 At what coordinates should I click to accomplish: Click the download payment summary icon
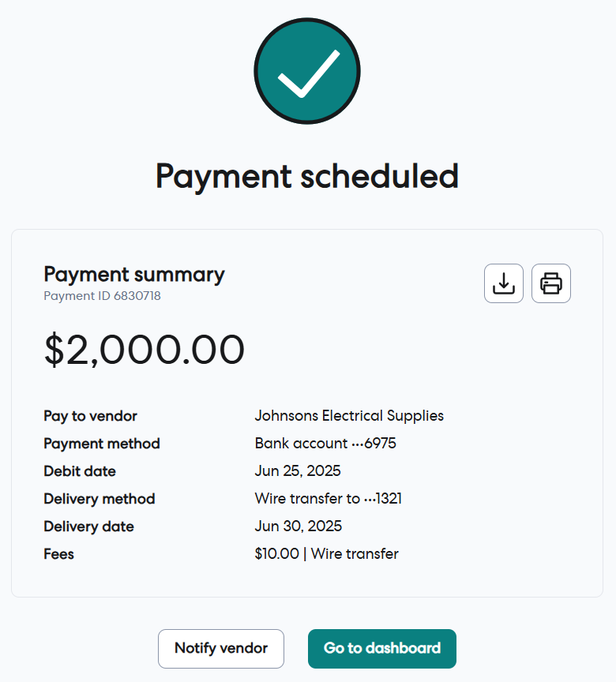pos(504,283)
